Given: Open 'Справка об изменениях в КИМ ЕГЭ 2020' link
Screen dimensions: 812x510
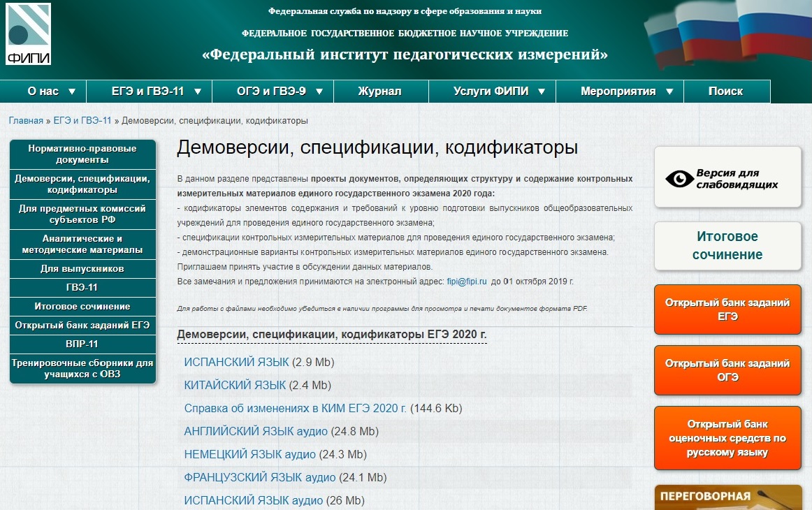Looking at the screenshot, I should point(295,408).
